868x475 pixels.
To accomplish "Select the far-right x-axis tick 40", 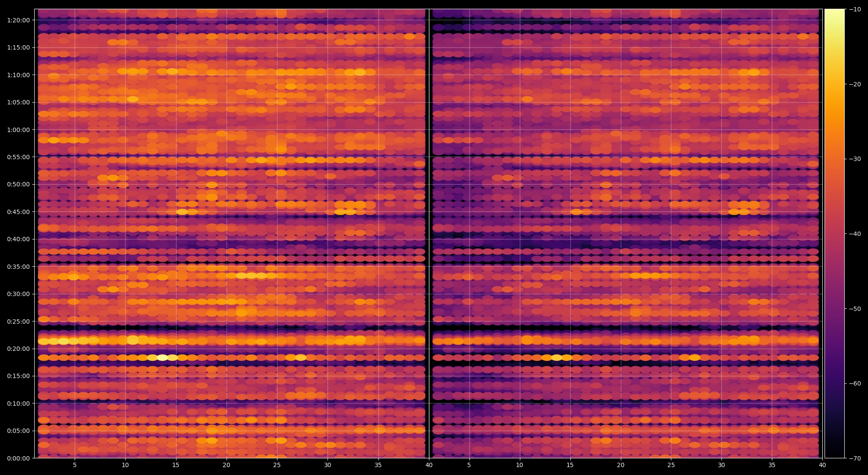I will point(822,465).
